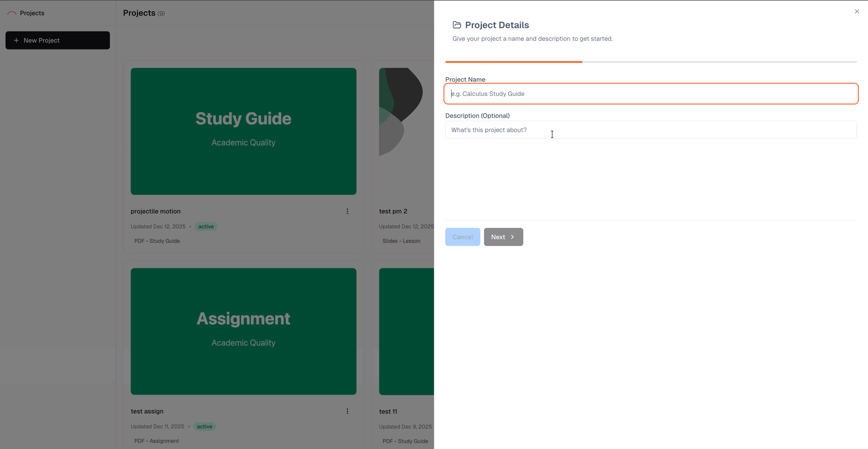This screenshot has height=449, width=868.
Task: Click the Cancel button in the dialog
Action: tap(462, 237)
